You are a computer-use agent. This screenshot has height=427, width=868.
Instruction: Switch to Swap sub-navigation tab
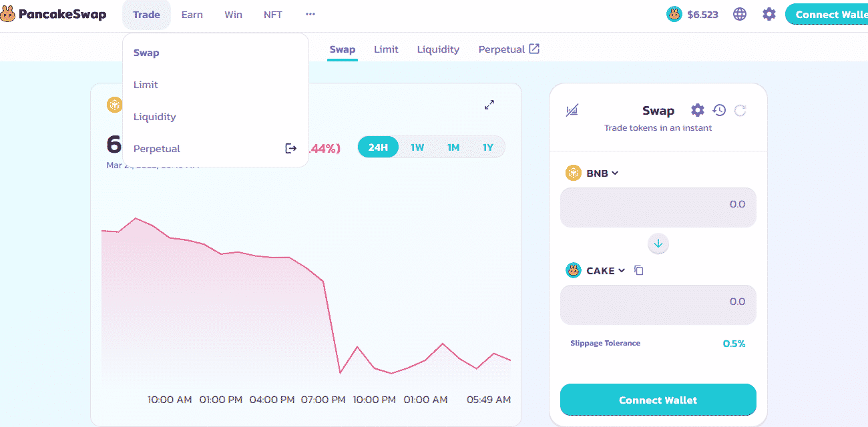(x=343, y=49)
